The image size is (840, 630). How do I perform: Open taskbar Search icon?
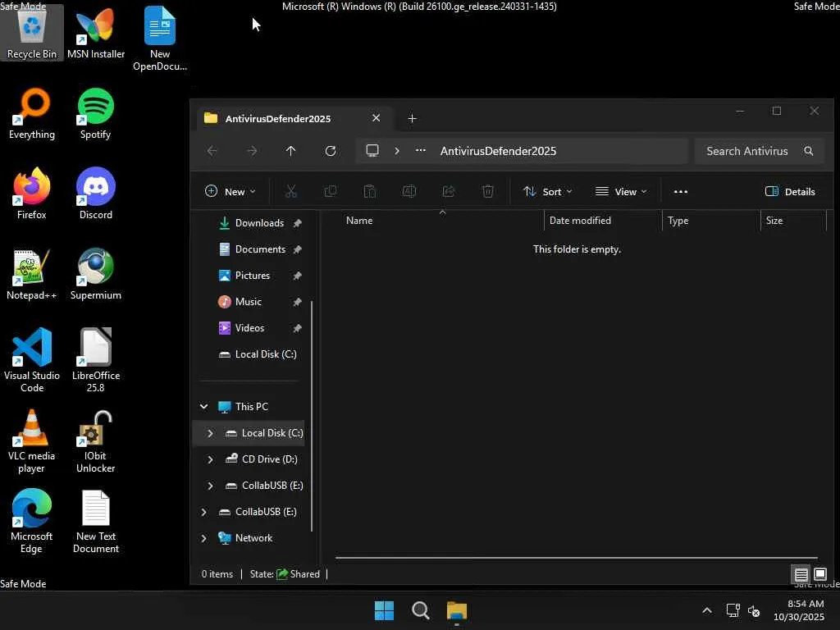click(420, 610)
